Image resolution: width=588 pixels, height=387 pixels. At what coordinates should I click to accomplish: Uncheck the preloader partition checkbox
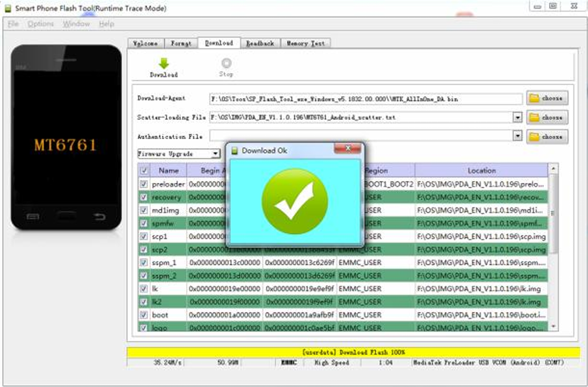click(x=143, y=184)
